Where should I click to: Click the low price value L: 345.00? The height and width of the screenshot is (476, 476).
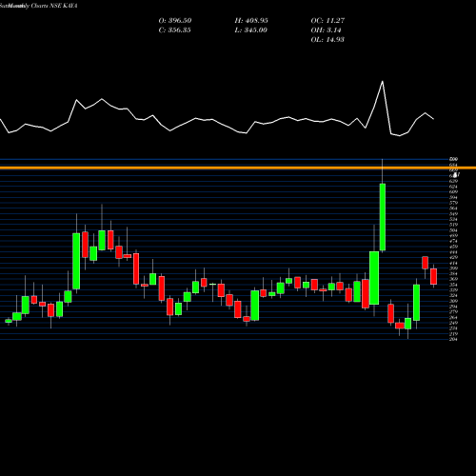pos(250,30)
